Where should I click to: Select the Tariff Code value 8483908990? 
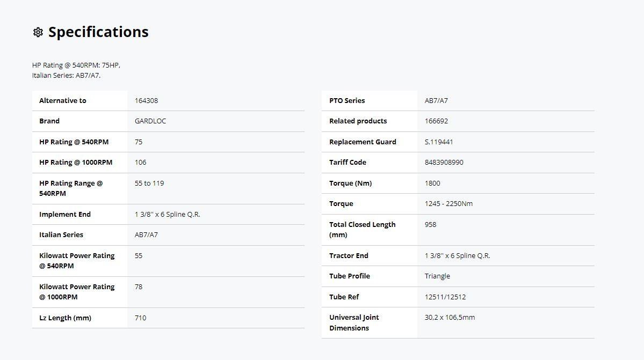pyautogui.click(x=444, y=163)
